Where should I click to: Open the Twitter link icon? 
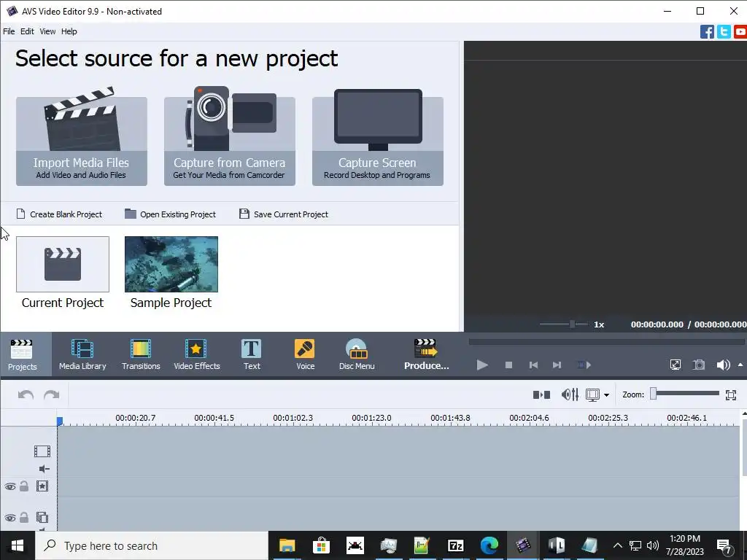(x=724, y=32)
